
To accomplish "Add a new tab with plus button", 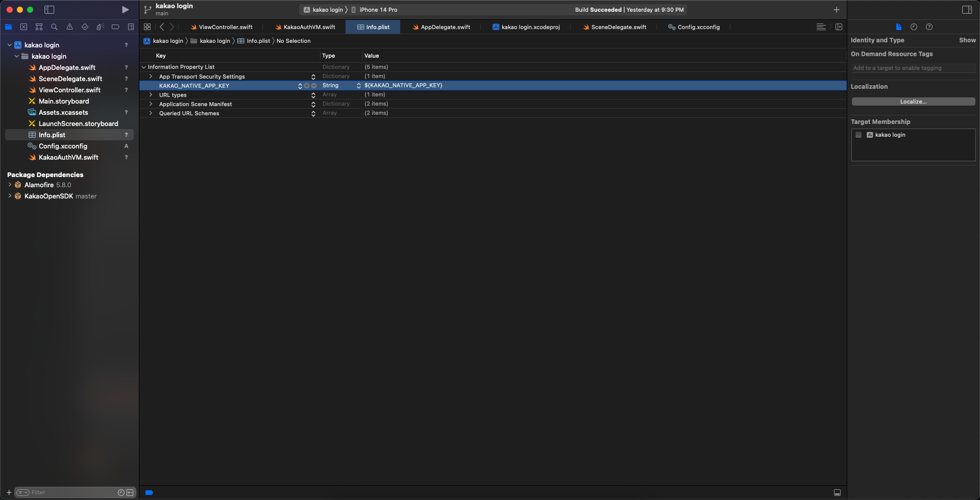I will click(837, 10).
